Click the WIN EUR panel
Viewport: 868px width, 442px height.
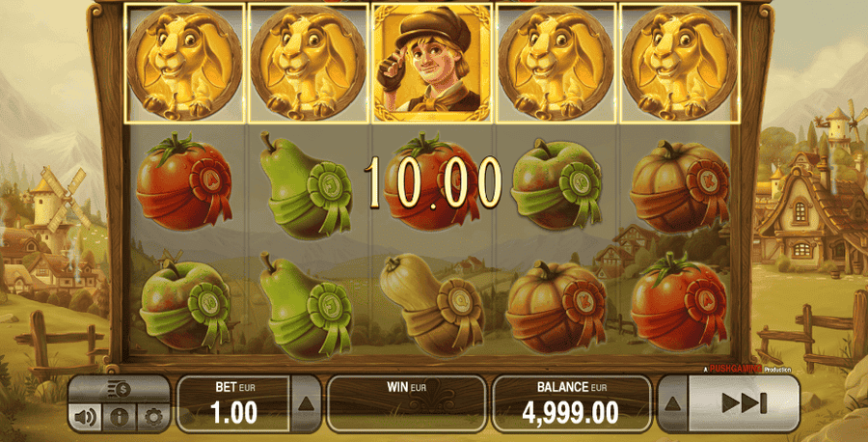406,403
